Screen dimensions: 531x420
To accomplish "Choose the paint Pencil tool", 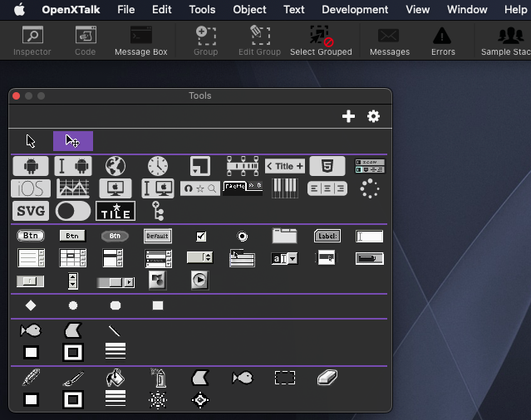I will (31, 378).
